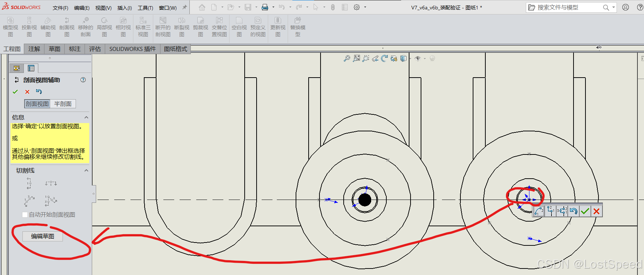
Task: Click the PropertyManager undo arrow icon
Action: click(39, 92)
